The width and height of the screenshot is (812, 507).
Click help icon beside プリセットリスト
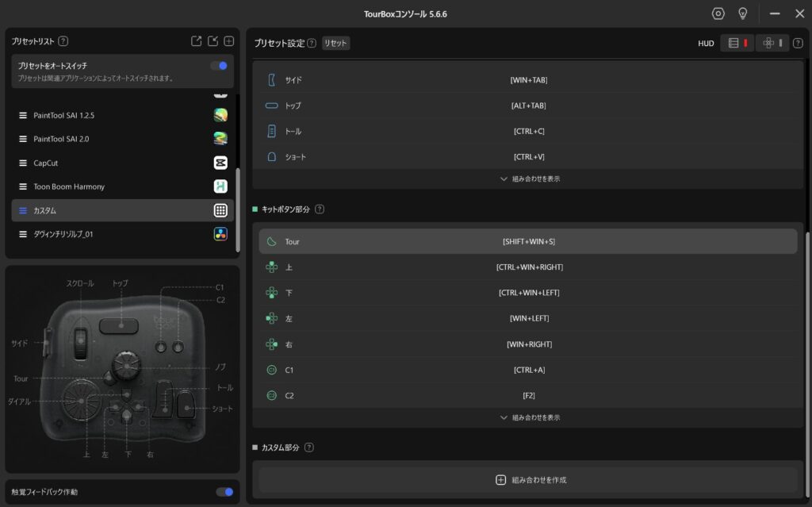pos(63,41)
